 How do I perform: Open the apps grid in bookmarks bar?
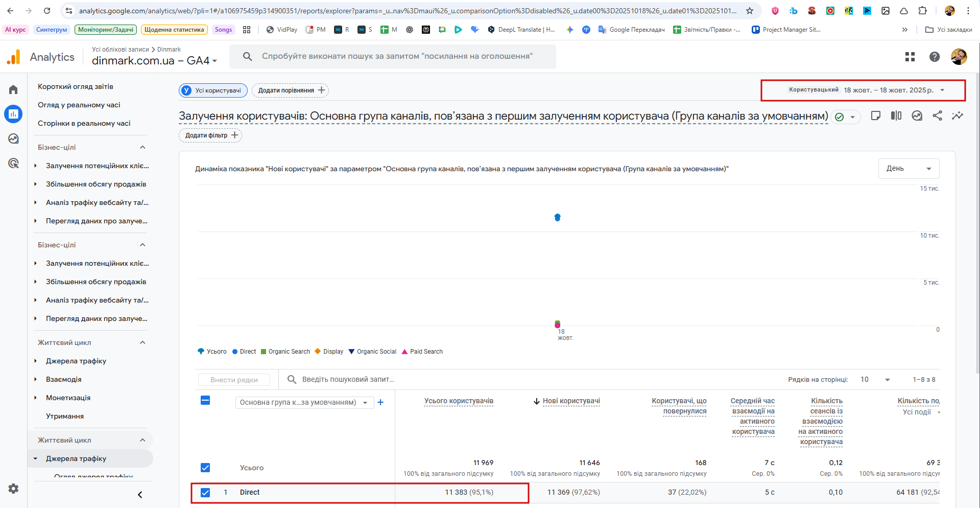[x=247, y=30]
